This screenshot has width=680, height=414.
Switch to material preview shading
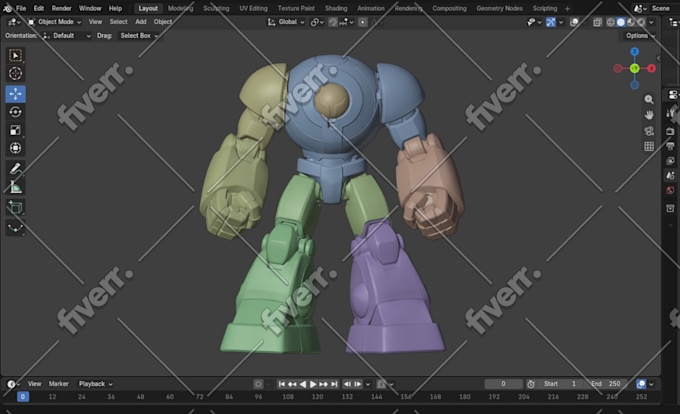pyautogui.click(x=631, y=22)
